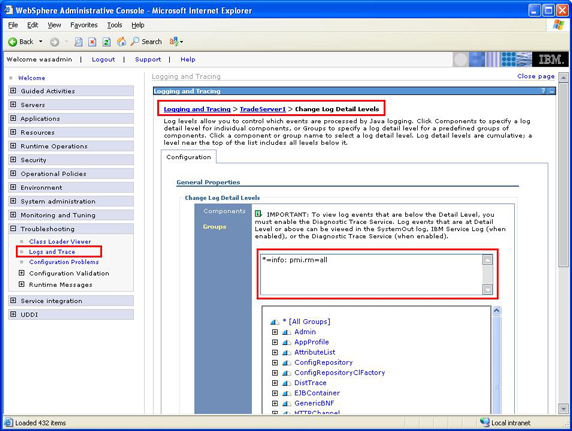Screen dimensions: 572x431
Task: Click the translate tool icon in toolbar
Action: (174, 42)
